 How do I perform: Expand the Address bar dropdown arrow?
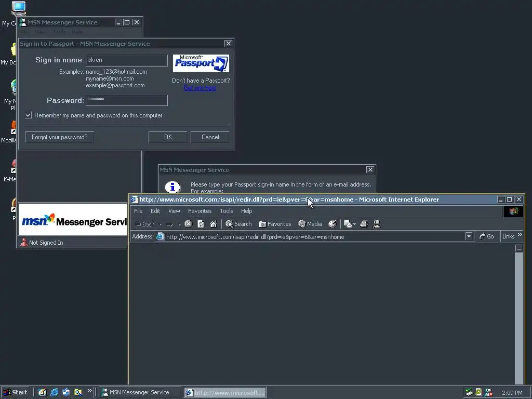(x=469, y=236)
